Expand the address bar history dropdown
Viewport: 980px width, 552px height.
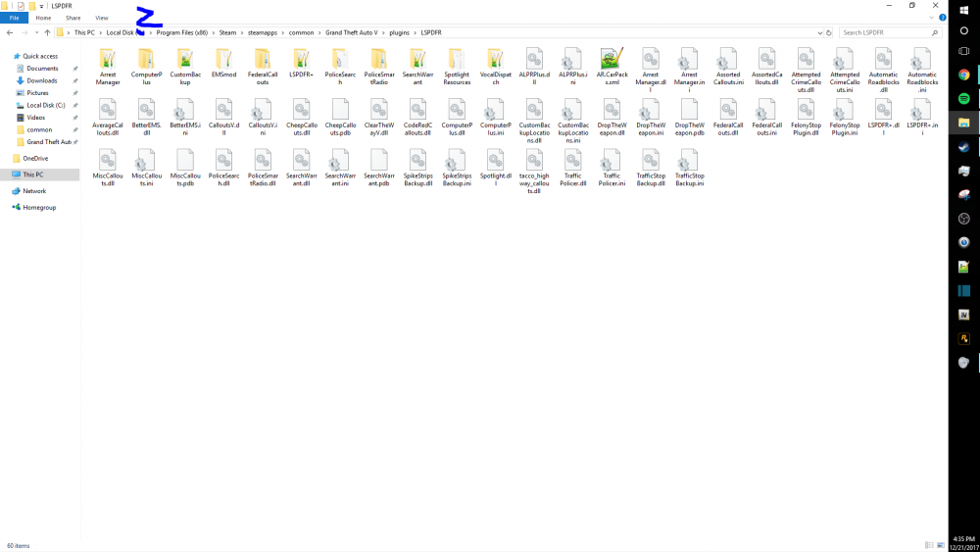coord(819,32)
